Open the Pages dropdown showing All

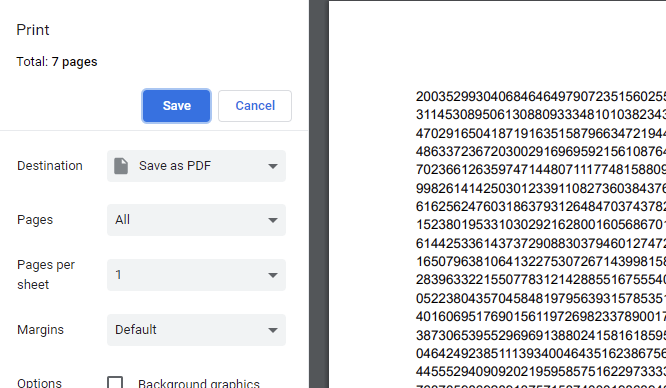coord(196,220)
